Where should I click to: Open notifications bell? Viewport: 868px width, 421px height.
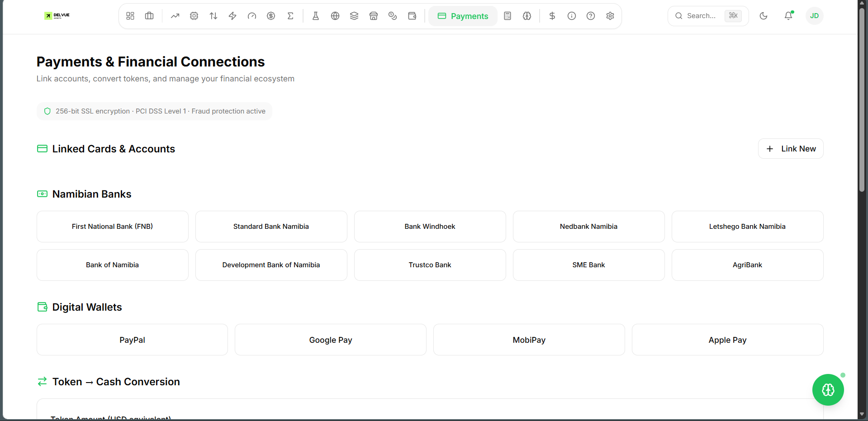pos(788,16)
